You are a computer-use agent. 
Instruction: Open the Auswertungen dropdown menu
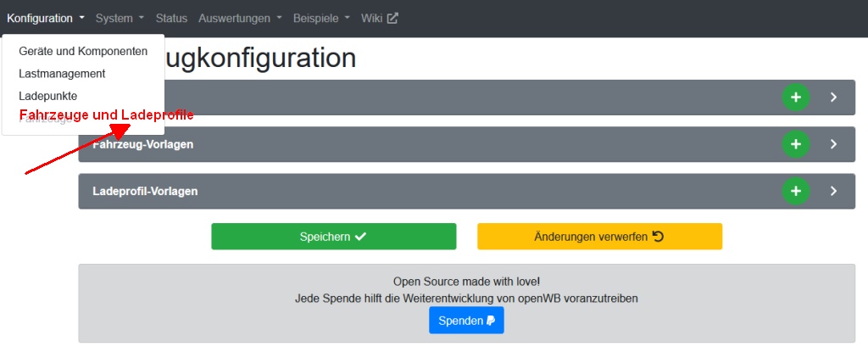point(240,18)
